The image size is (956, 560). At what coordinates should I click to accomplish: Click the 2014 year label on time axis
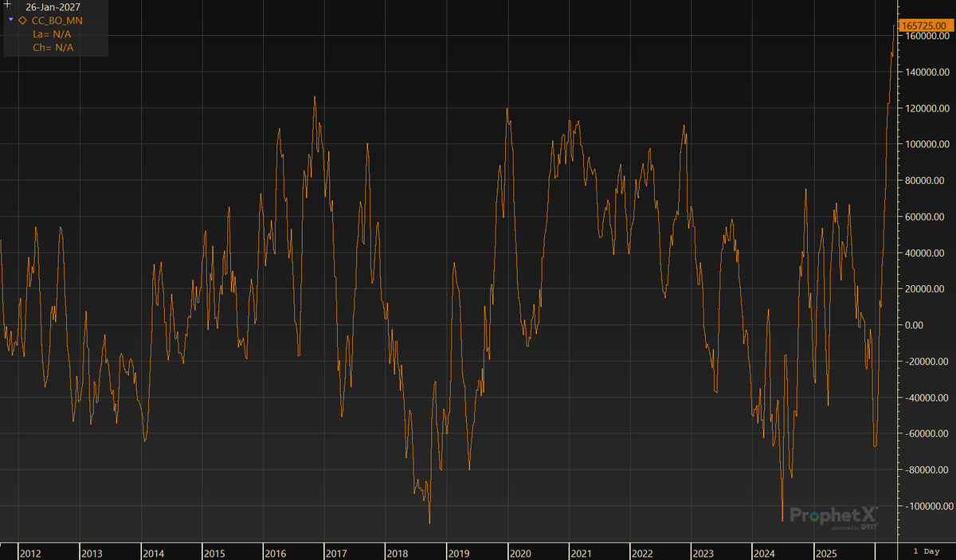153,553
